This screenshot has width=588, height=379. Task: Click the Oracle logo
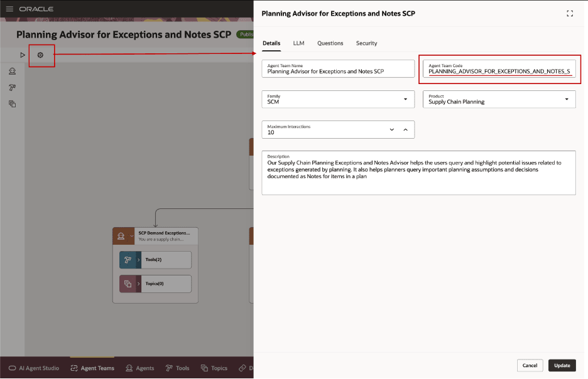pos(36,9)
